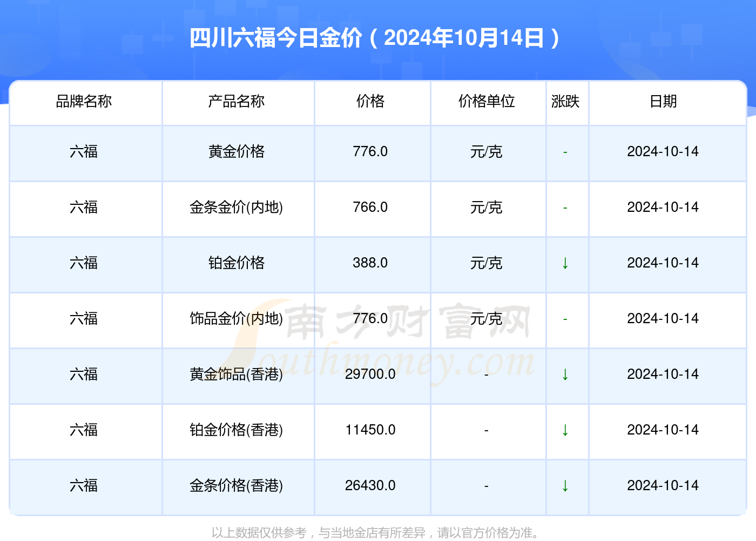Select the 产品名称 column header

click(237, 101)
